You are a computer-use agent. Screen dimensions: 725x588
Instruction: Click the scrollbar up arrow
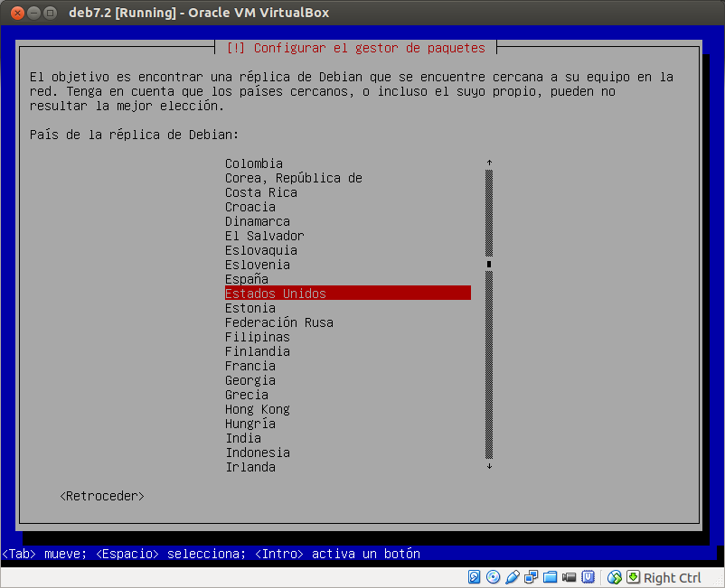(x=488, y=161)
